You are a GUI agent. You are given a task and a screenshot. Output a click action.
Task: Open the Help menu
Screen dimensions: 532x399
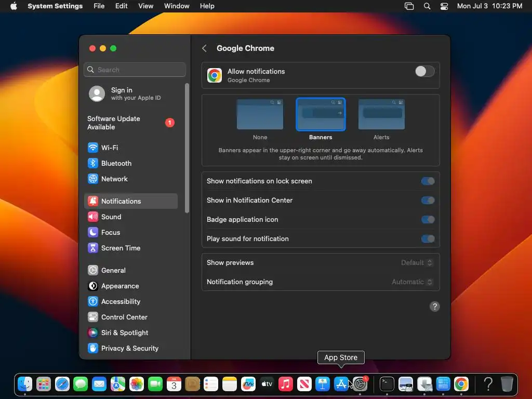tap(207, 6)
